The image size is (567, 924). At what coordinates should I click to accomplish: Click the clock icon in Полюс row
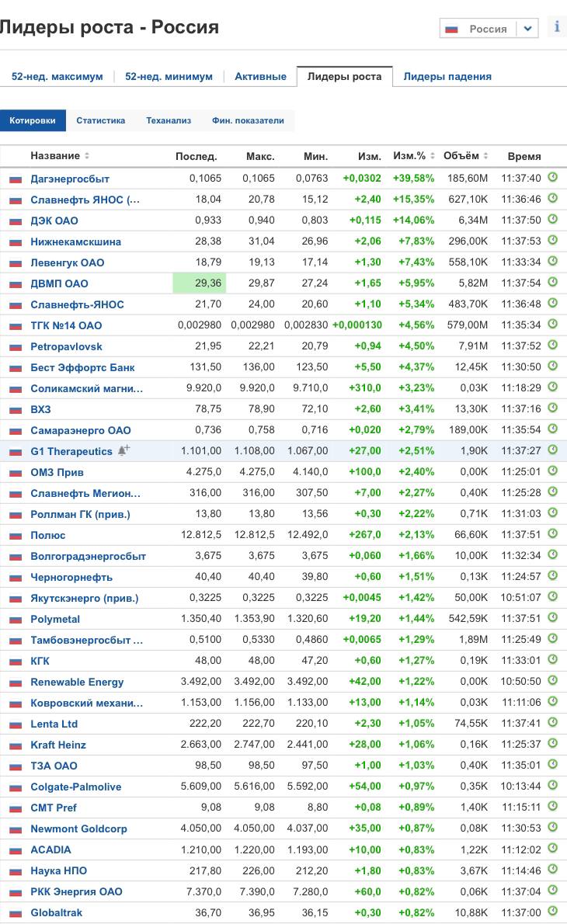coord(553,533)
